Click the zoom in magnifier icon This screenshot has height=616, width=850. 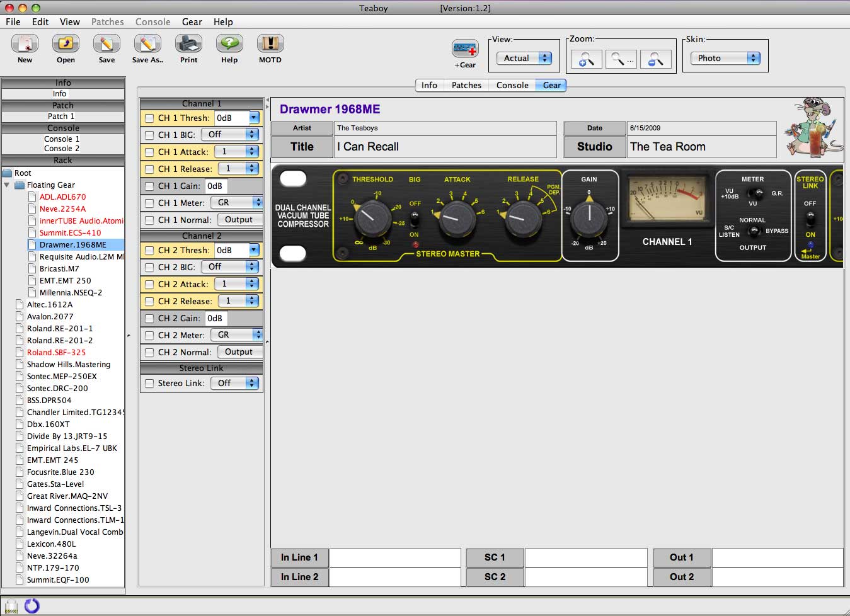tap(586, 59)
